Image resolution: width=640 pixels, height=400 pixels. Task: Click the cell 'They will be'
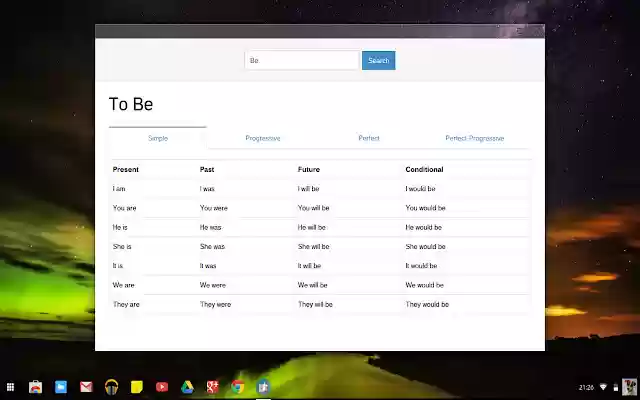[315, 304]
